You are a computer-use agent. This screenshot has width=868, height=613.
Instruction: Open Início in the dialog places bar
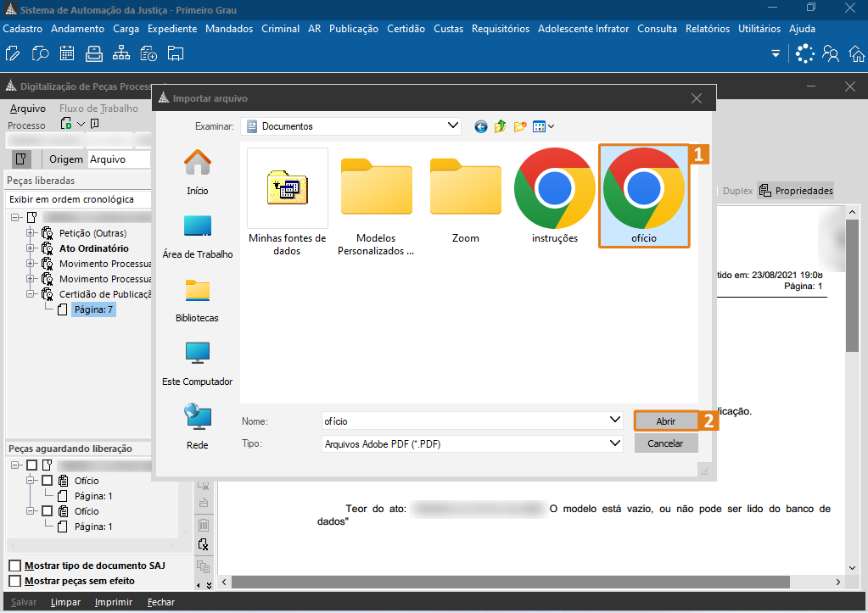(198, 172)
